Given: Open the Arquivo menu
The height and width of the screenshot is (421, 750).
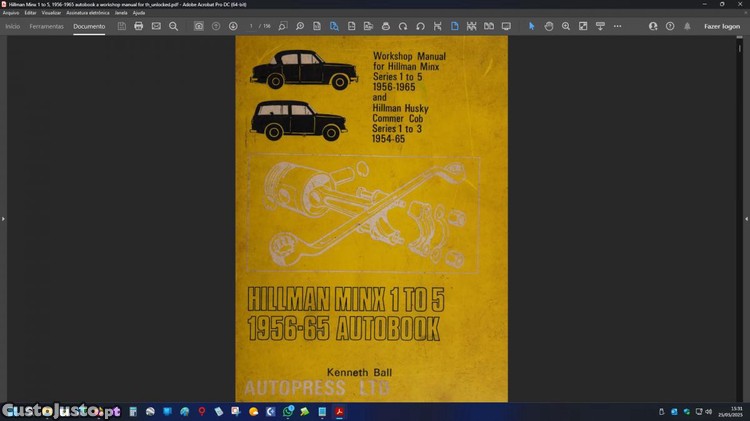Looking at the screenshot, I should click(x=11, y=13).
